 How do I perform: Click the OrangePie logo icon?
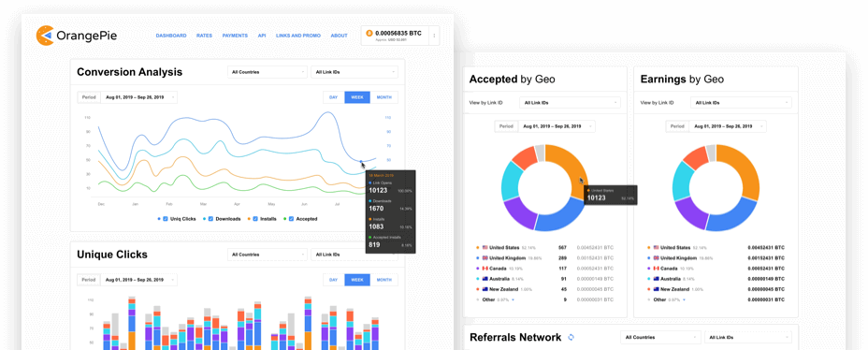[45, 36]
